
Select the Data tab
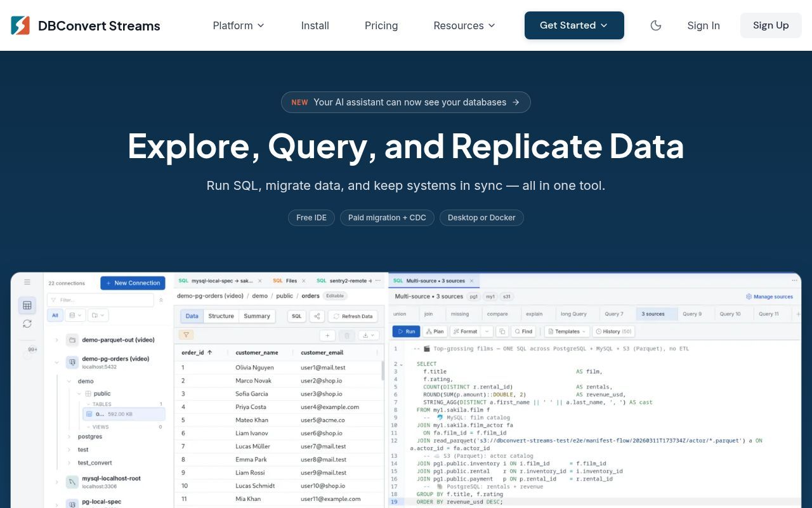click(x=192, y=316)
